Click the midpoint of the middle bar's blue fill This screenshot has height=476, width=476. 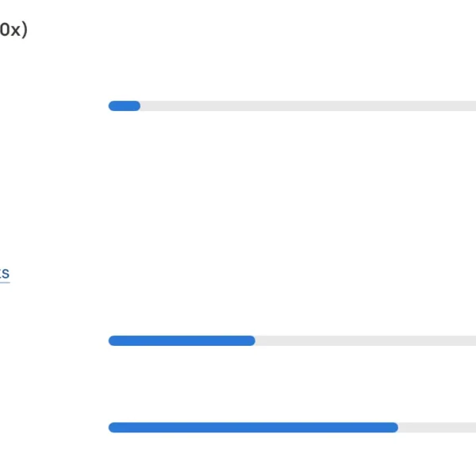(182, 340)
